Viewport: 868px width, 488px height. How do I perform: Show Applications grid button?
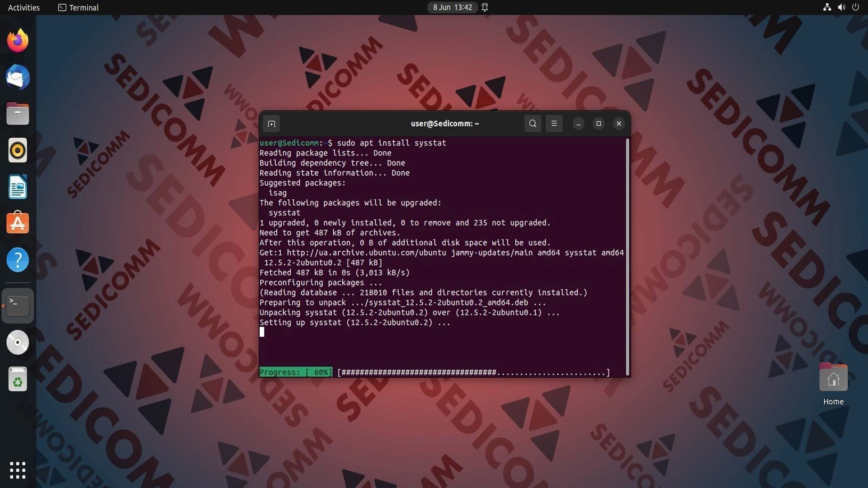pos(18,470)
